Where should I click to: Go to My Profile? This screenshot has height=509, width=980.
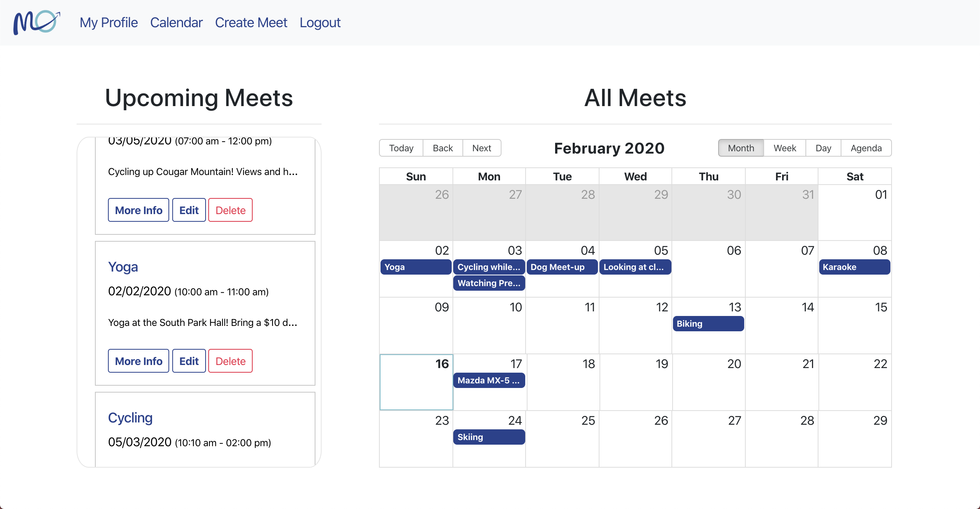108,22
